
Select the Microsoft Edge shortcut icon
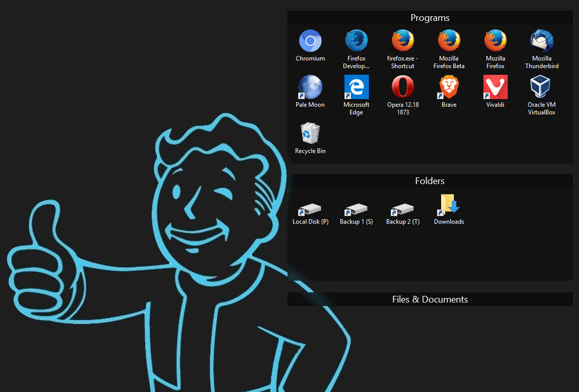tap(356, 87)
